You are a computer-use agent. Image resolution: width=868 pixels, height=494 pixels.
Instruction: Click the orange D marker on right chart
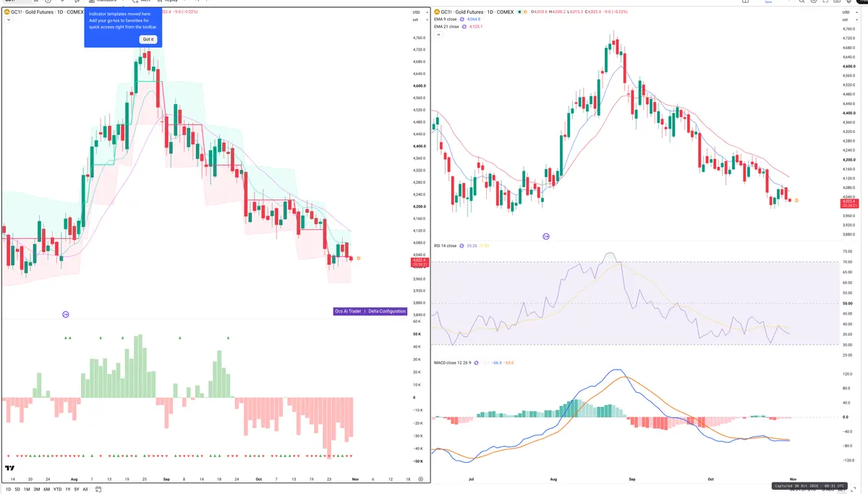(796, 200)
